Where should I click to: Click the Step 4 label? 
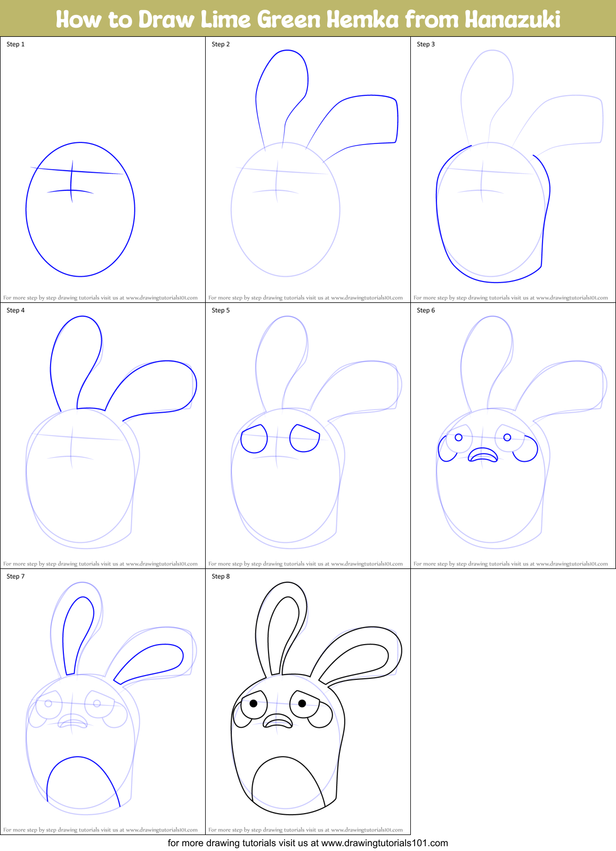click(15, 310)
